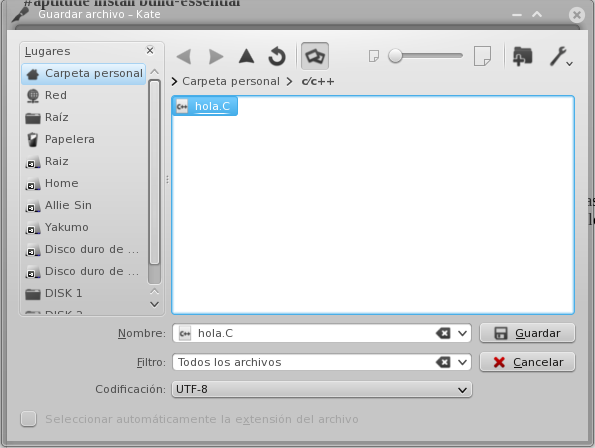The height and width of the screenshot is (448, 595).
Task: Expand the breadcrumb root chevron
Action: (x=175, y=82)
